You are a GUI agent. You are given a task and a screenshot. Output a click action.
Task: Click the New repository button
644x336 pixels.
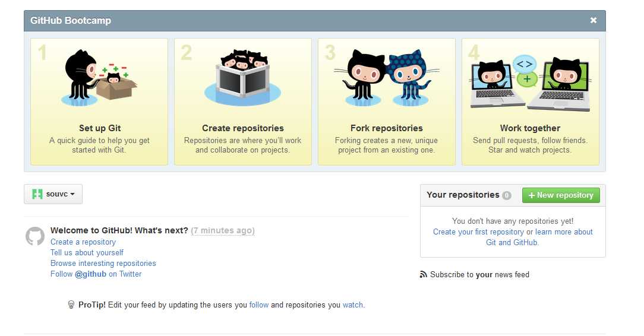561,195
